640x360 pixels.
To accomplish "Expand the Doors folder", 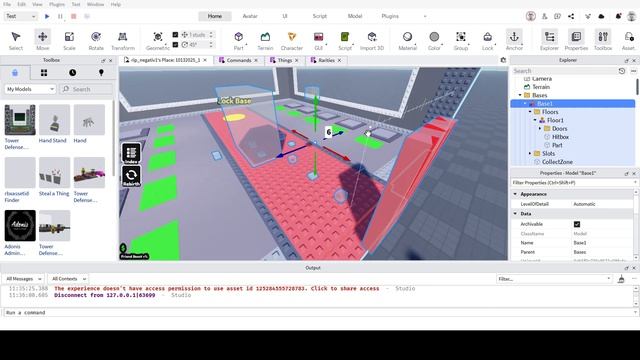I will [x=540, y=129].
